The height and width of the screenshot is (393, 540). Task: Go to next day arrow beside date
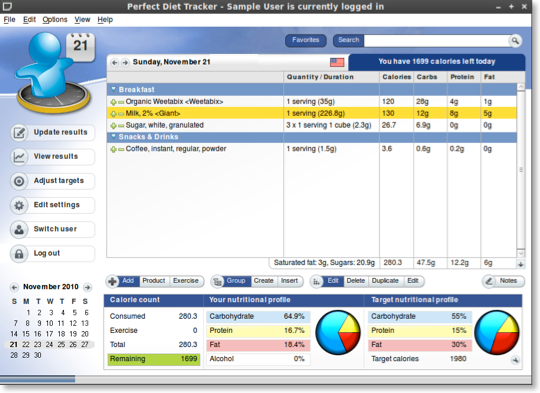coord(125,62)
